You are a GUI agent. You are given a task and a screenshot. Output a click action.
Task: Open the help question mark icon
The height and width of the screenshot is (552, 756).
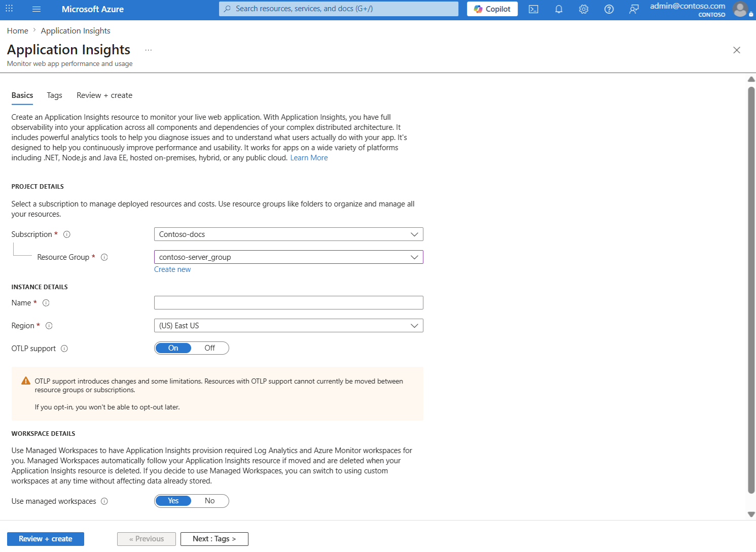click(609, 9)
